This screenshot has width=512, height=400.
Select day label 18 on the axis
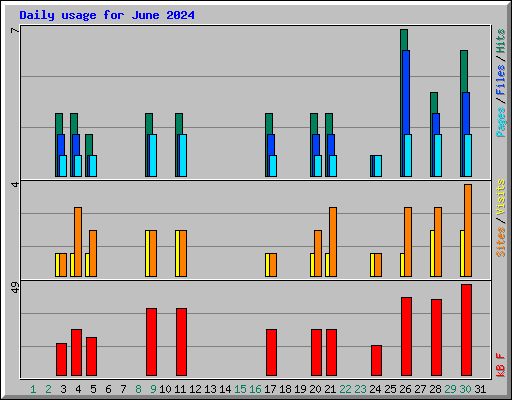285,389
